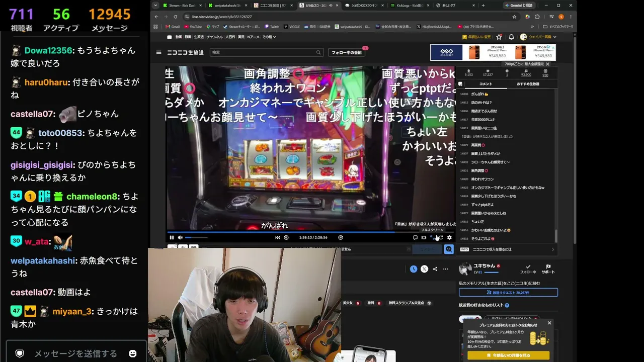
Task: Open the Chrome three-dot menu
Action: [571, 17]
